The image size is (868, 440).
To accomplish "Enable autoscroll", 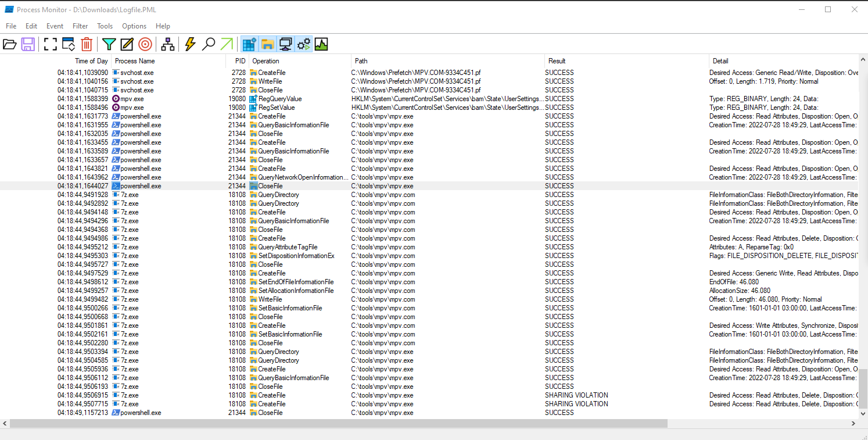I will [68, 44].
